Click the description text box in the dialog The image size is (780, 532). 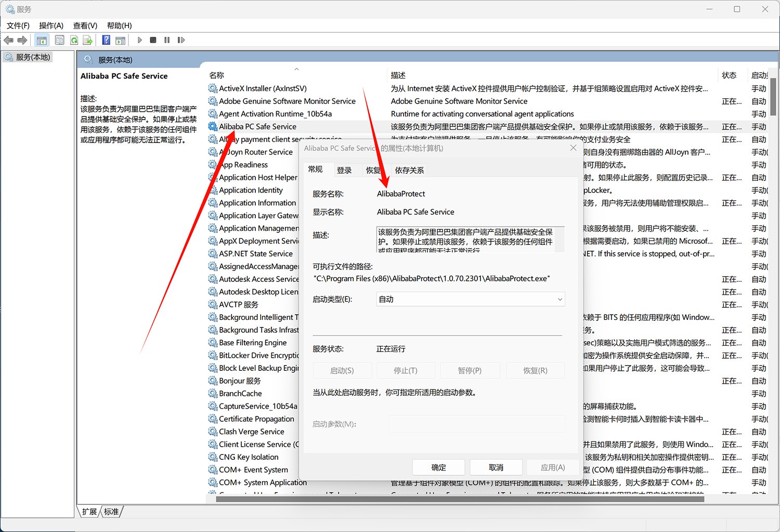pyautogui.click(x=470, y=239)
